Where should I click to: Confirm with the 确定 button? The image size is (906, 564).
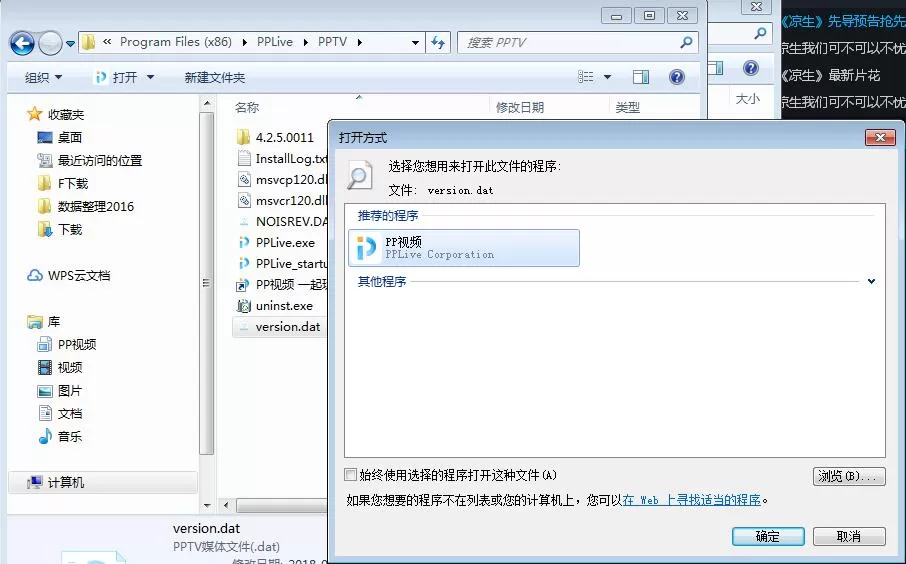point(768,536)
